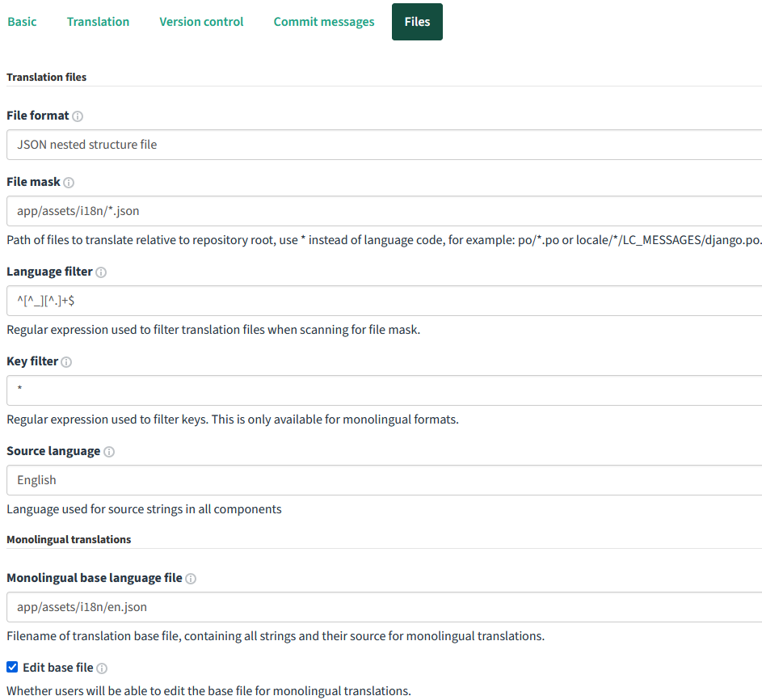Viewport: 762px width, 700px height.
Task: Select the active Files tab
Action: (x=417, y=22)
